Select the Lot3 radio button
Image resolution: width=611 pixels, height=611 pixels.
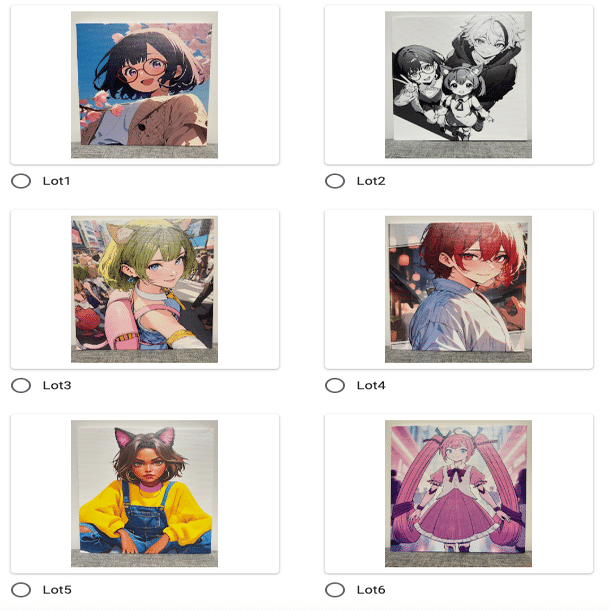coord(21,385)
